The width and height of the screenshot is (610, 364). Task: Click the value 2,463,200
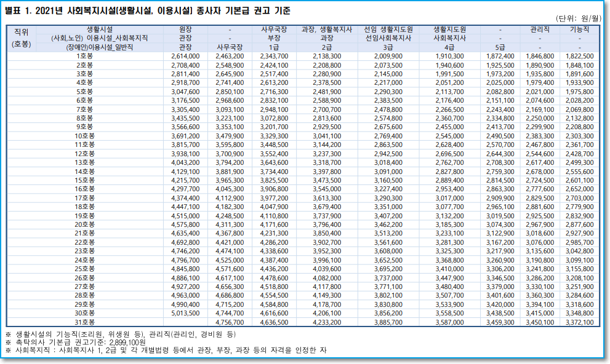pos(230,57)
